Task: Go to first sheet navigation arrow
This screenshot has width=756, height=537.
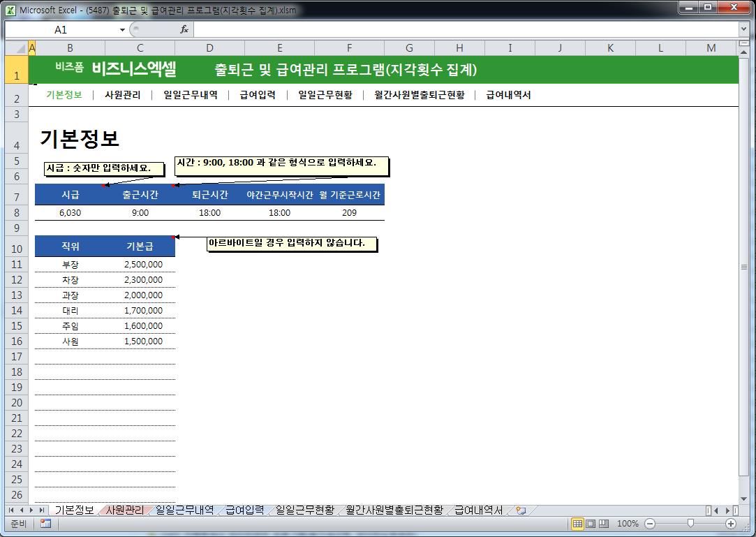Action: [x=11, y=510]
